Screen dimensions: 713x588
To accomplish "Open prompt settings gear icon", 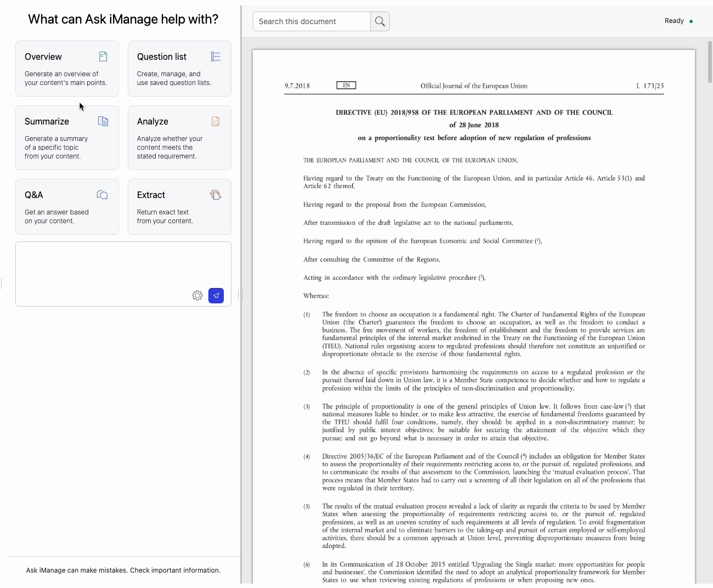I will pyautogui.click(x=197, y=296).
